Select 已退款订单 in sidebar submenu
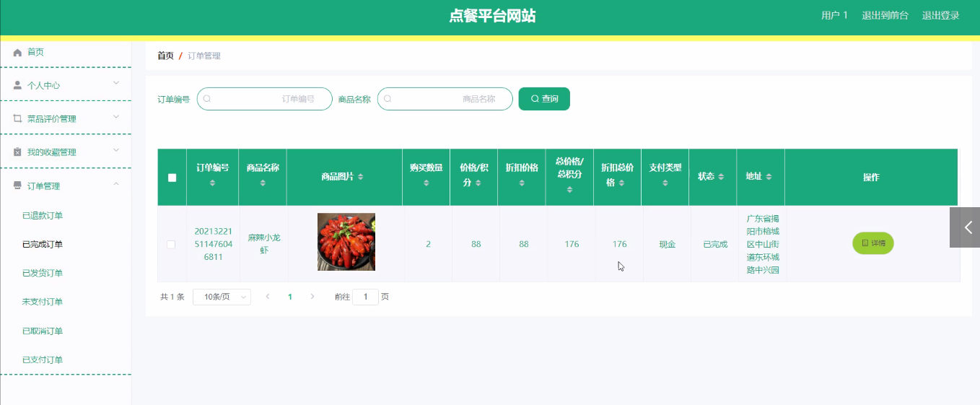Screen dimensions: 980x405 point(43,216)
